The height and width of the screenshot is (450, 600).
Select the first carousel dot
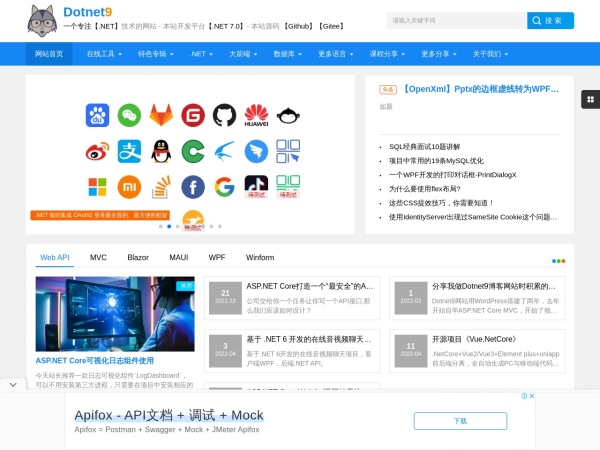(161, 227)
